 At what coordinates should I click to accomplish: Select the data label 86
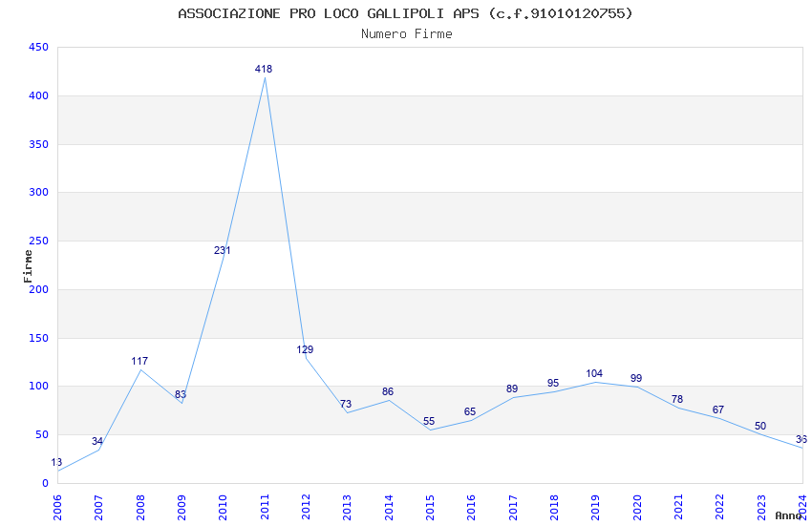click(388, 391)
